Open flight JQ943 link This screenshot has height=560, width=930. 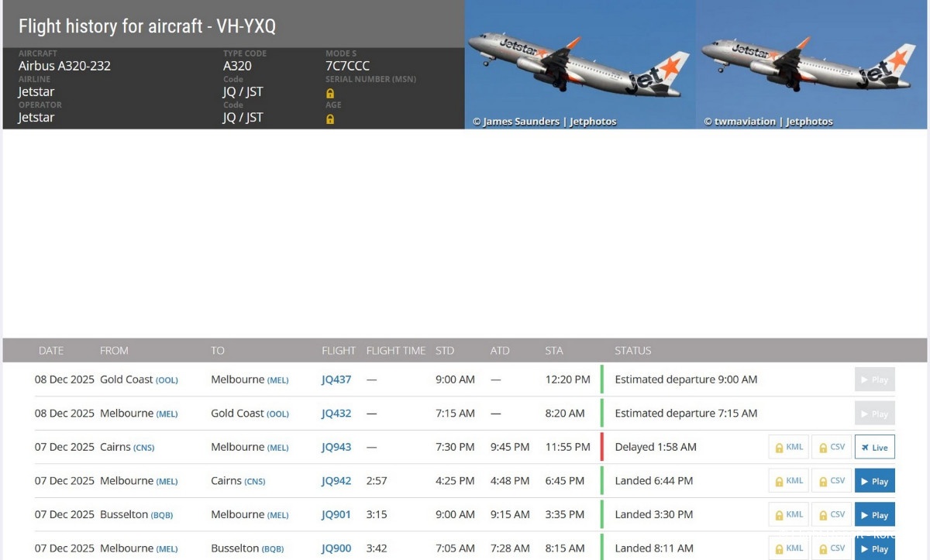(336, 447)
